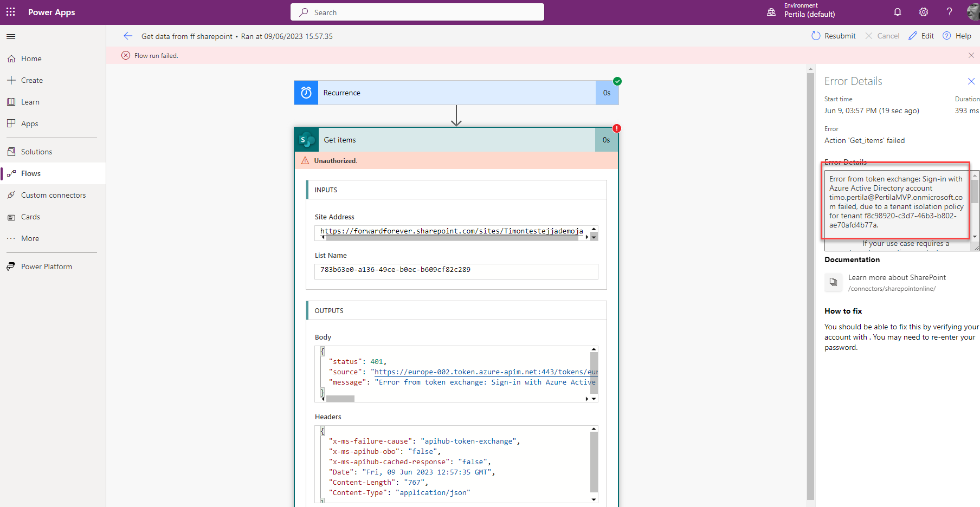Expand More navigation options
This screenshot has width=980, height=507.
(53, 238)
